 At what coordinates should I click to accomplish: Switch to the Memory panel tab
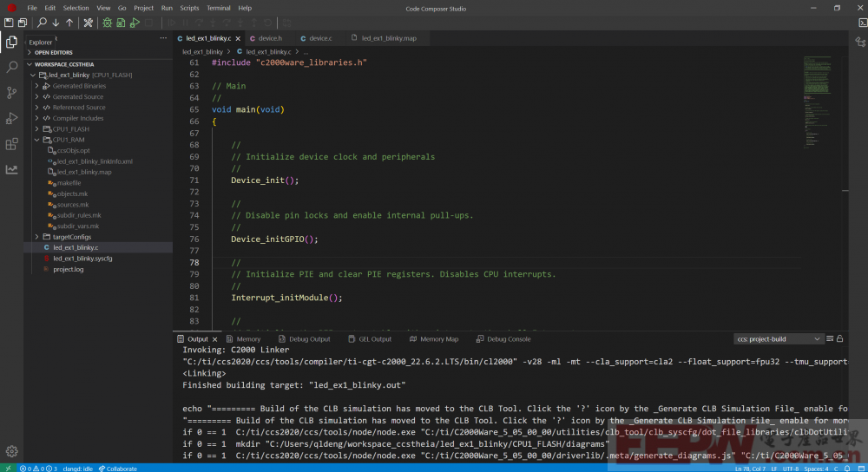tap(243, 339)
